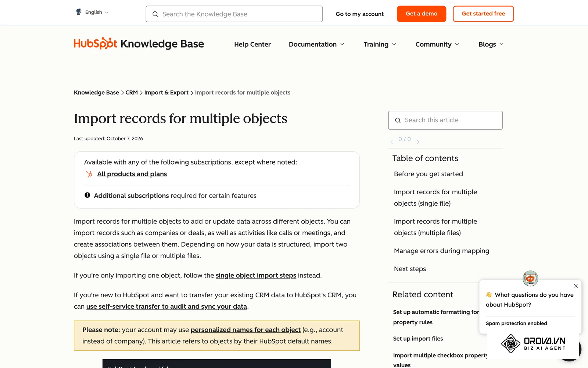Open use self-service transfer to audit link
The image size is (588, 368).
point(166,306)
